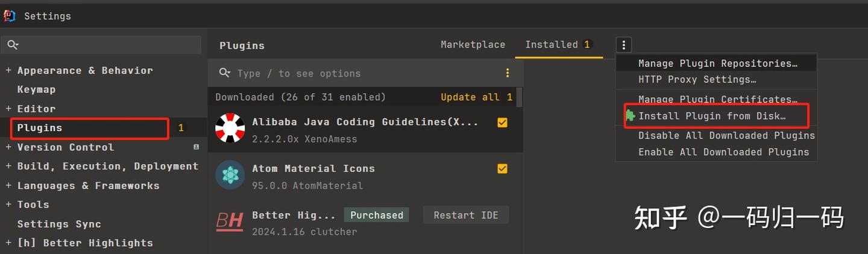Click the Better Hig... plugin name
Viewport: 868px width, 254px height.
[x=294, y=215]
